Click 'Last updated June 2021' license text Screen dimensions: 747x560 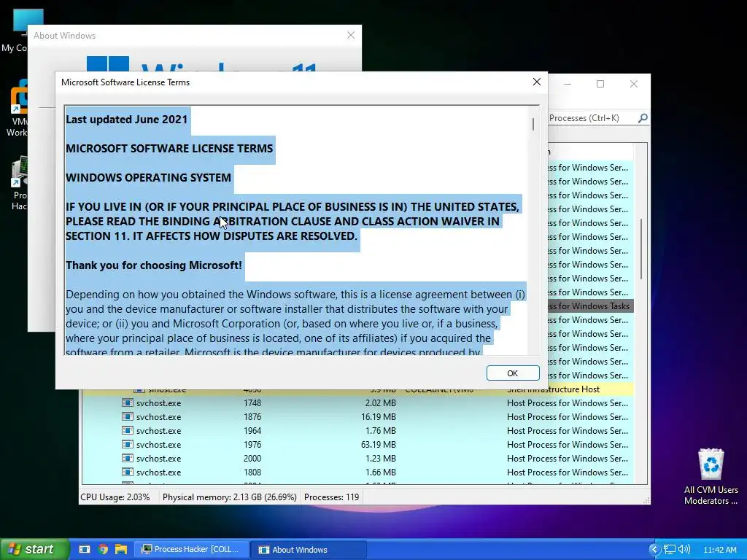127,119
